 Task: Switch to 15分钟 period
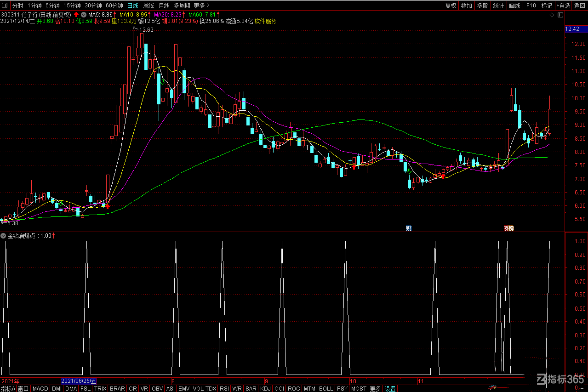[72, 6]
